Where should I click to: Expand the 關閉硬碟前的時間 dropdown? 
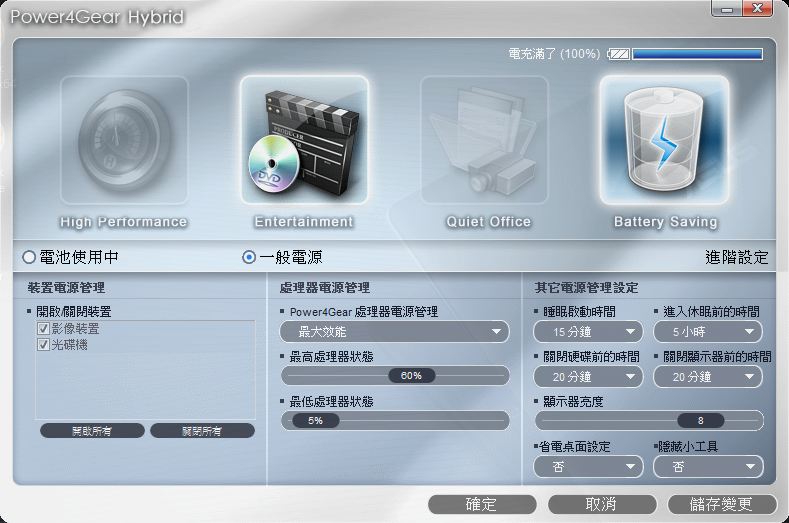pyautogui.click(x=587, y=377)
